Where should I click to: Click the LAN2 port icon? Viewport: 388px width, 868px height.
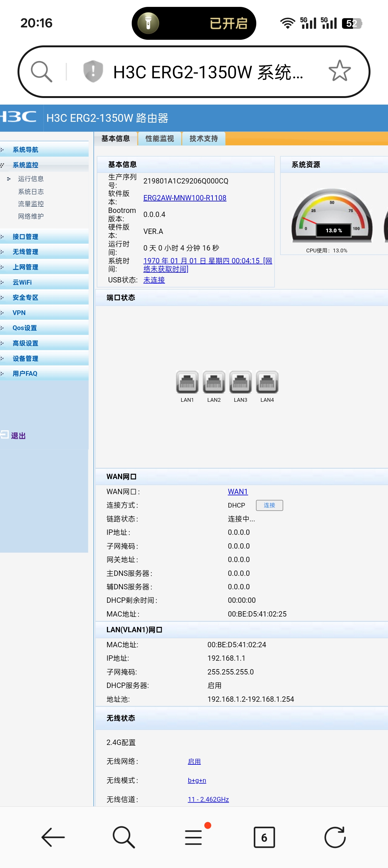pos(214,382)
